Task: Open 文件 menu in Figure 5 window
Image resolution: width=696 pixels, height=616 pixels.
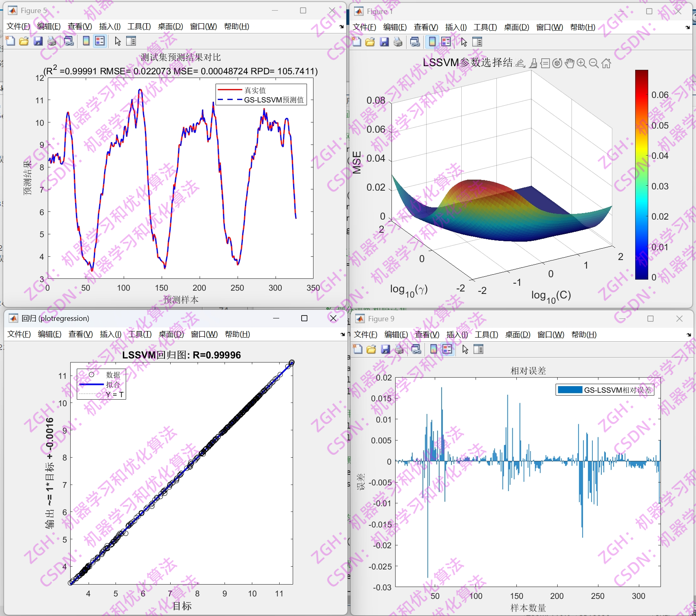Action: (18, 27)
